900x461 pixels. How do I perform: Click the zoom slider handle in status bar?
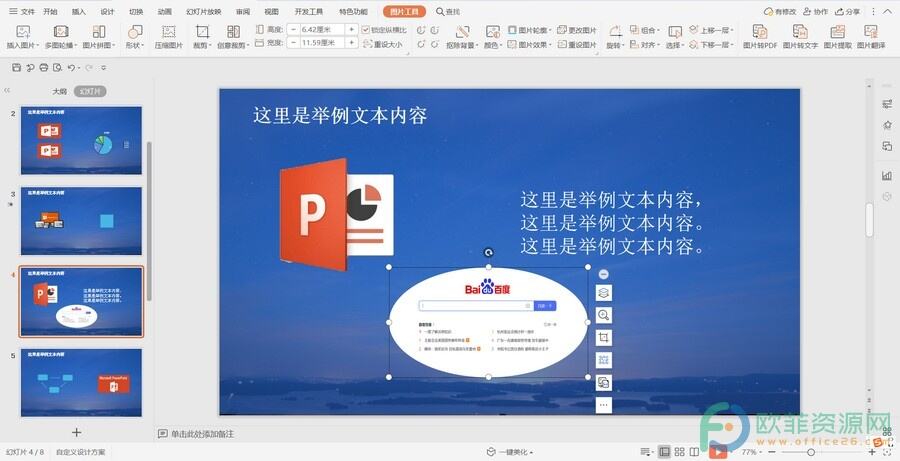pyautogui.click(x=811, y=452)
